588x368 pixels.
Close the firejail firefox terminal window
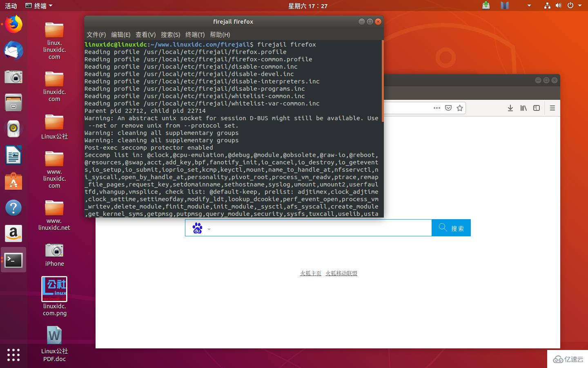[x=378, y=22]
